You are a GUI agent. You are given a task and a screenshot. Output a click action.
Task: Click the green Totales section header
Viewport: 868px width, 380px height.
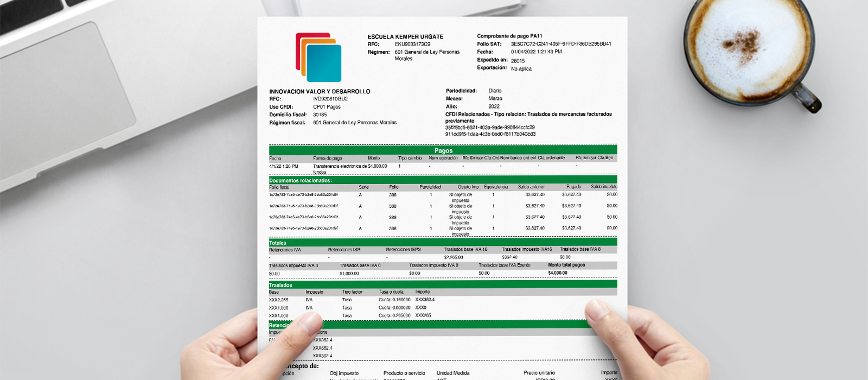278,243
